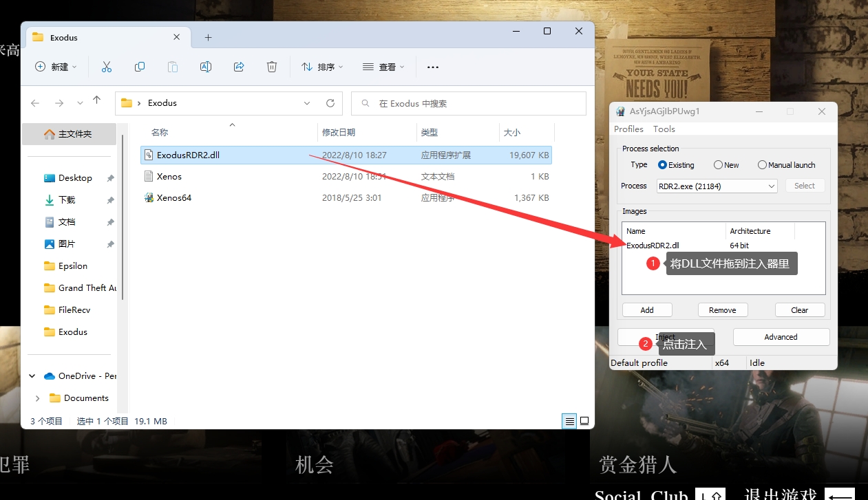
Task: Click the Remove image button
Action: tap(722, 310)
